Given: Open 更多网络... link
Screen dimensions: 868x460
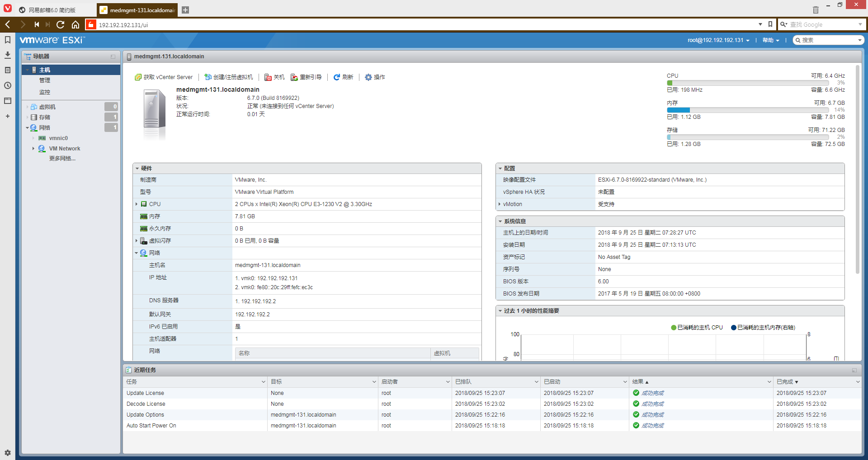Looking at the screenshot, I should click(x=62, y=159).
